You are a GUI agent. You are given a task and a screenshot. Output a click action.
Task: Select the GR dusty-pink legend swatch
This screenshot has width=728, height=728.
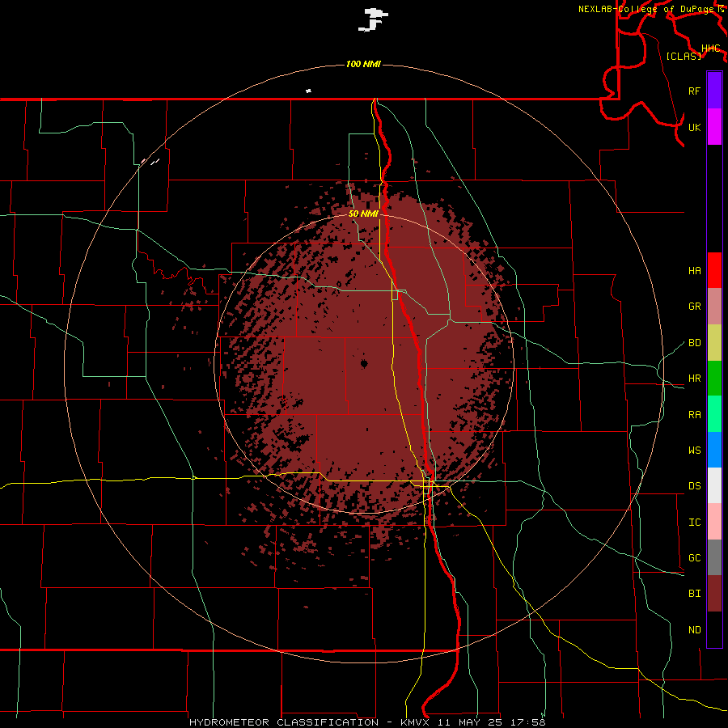pyautogui.click(x=714, y=306)
